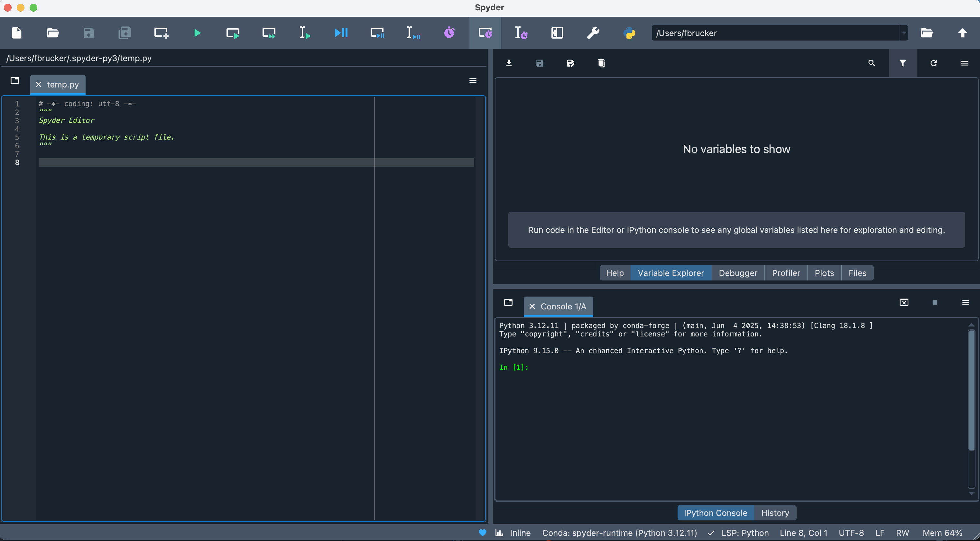Screen dimensions: 980x541
Task: Open the Variable Explorer options menu
Action: [965, 63]
